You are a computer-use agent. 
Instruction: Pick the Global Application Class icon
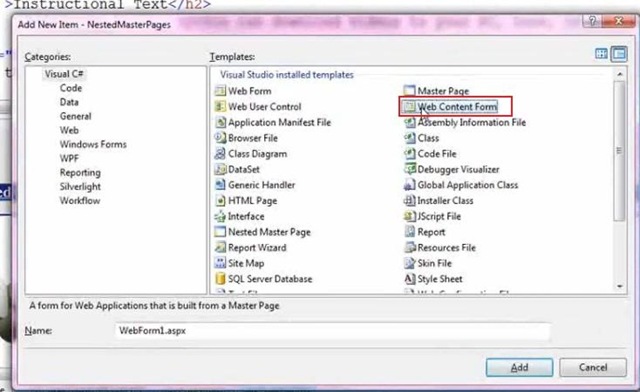tap(409, 185)
